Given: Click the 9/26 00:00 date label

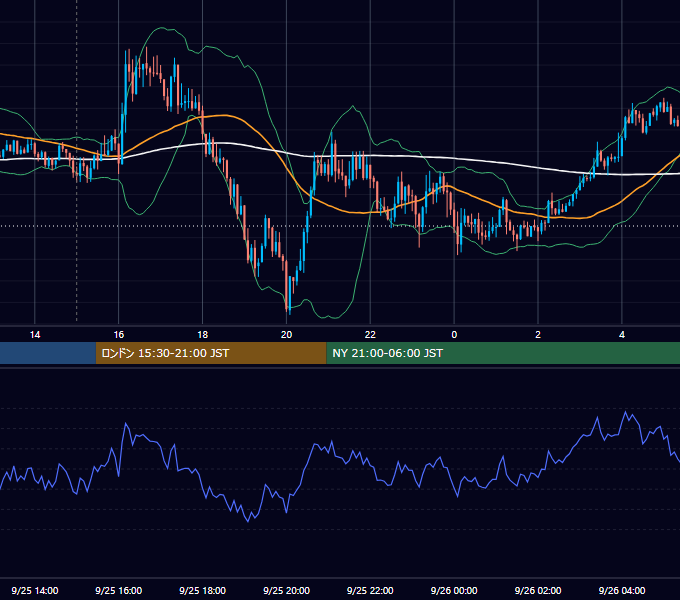Looking at the screenshot, I should click(x=454, y=590).
